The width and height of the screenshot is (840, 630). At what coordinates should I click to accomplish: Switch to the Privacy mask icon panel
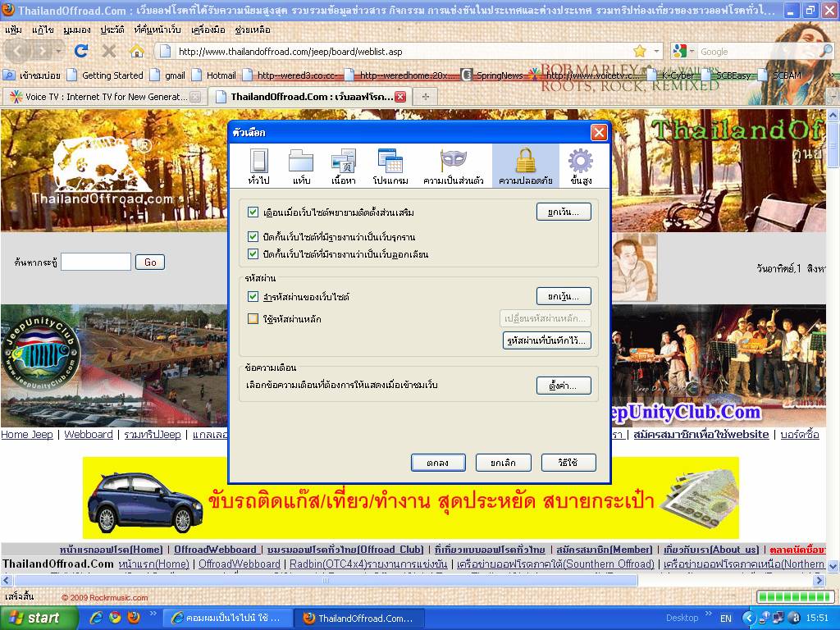(x=453, y=167)
